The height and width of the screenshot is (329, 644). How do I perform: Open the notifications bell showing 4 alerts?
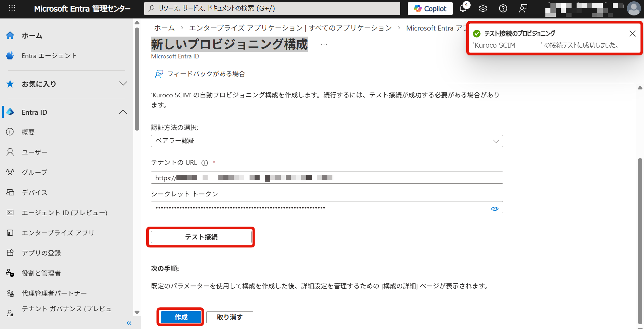tap(463, 8)
